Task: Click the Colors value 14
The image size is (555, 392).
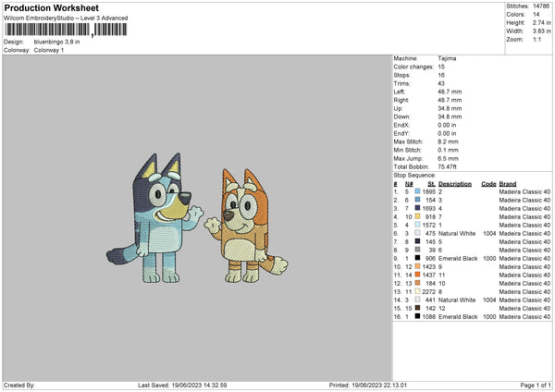Action: click(536, 15)
